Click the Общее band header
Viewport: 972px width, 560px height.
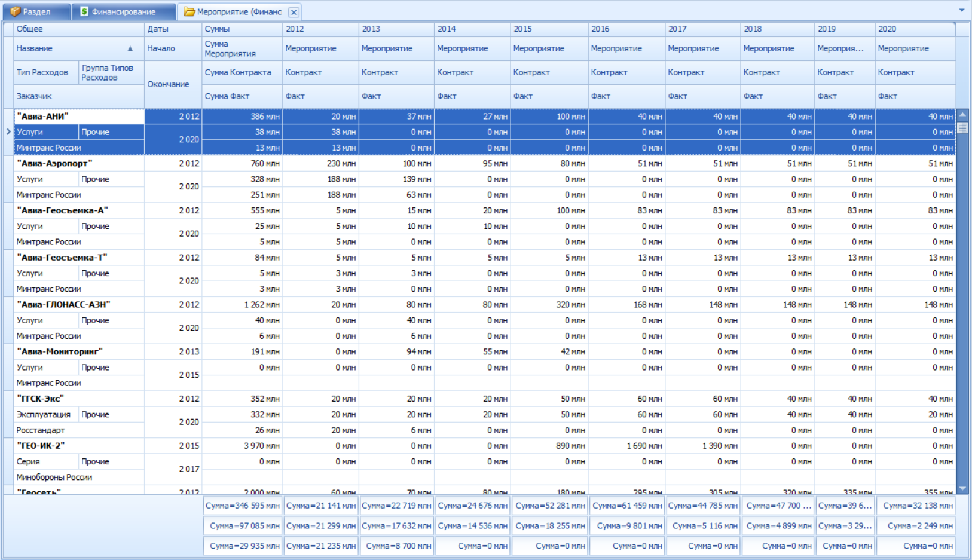click(x=79, y=29)
